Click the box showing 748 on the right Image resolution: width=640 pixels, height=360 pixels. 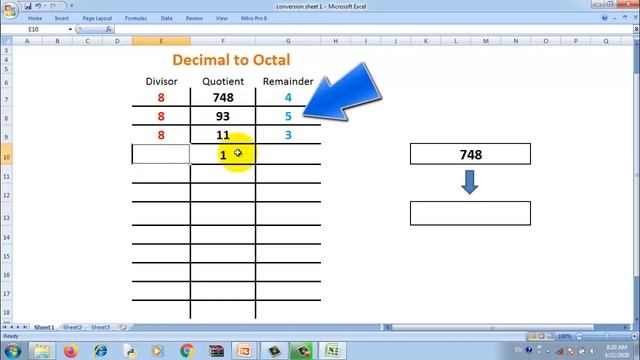[x=470, y=154]
